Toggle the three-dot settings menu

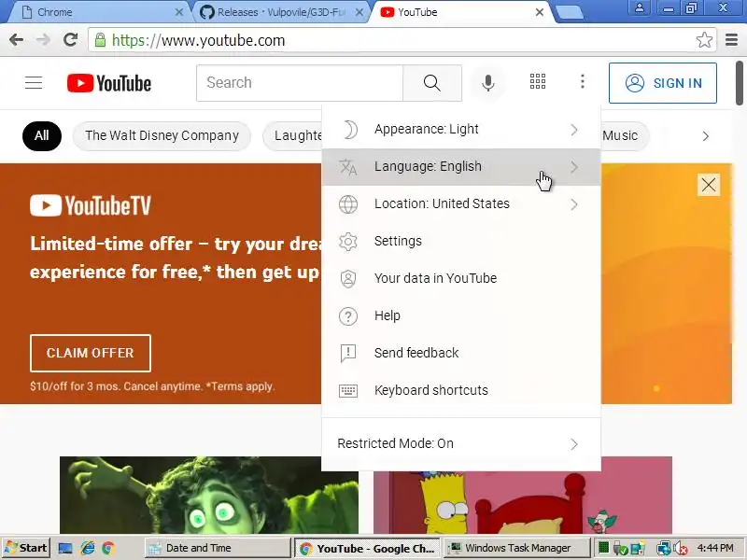click(582, 82)
